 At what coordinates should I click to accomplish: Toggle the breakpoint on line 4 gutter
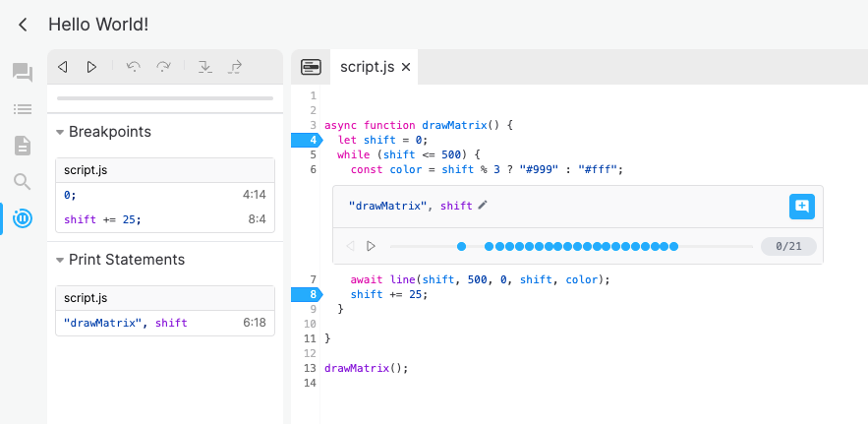(307, 141)
